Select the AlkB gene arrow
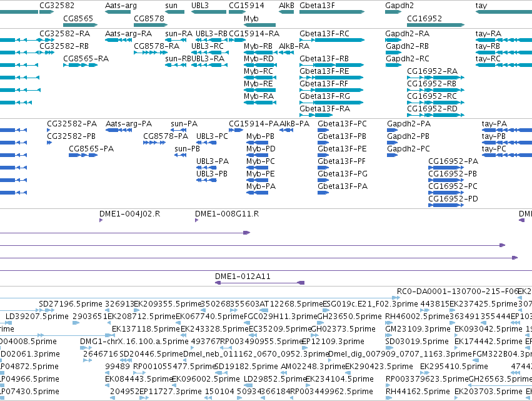The width and height of the screenshot is (532, 401). [286, 12]
